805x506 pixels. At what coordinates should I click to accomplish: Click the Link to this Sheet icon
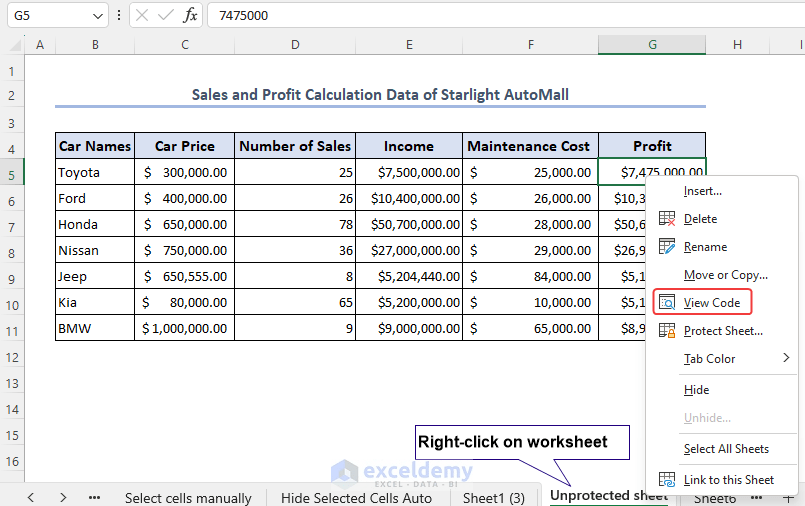coord(667,480)
